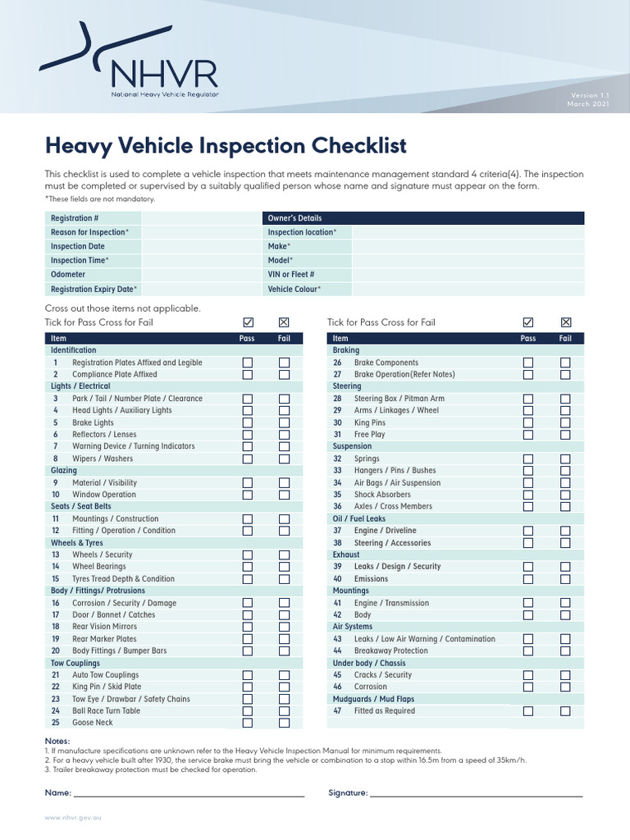630x840 pixels.
Task: Tick Pass for Brake Components
Action: pyautogui.click(x=528, y=363)
